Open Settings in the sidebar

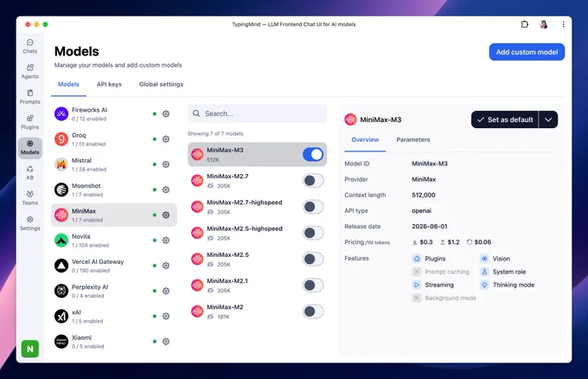[30, 223]
